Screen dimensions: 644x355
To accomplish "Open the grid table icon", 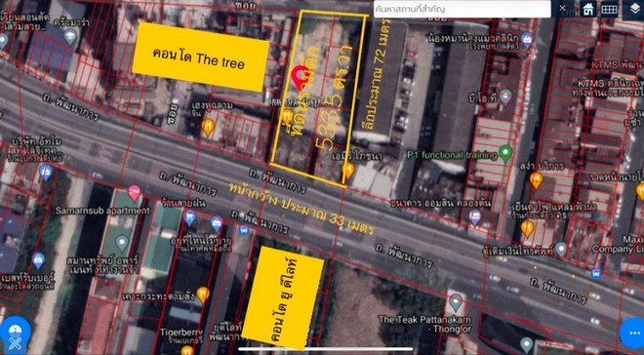I will click(x=610, y=9).
